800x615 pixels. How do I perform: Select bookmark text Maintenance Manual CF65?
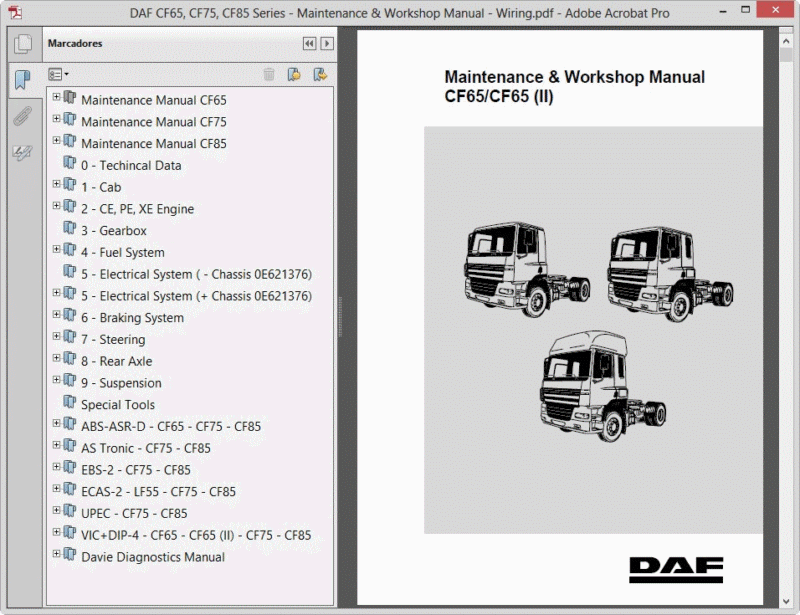154,100
